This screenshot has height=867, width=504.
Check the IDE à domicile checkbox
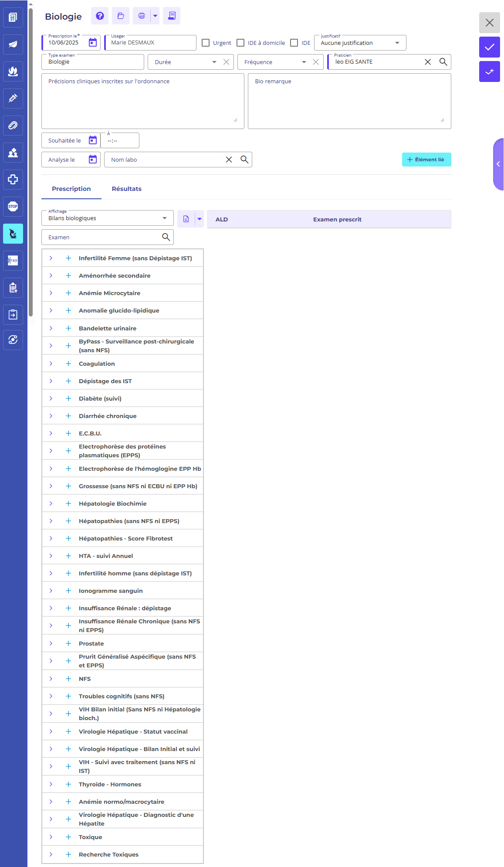click(x=240, y=43)
